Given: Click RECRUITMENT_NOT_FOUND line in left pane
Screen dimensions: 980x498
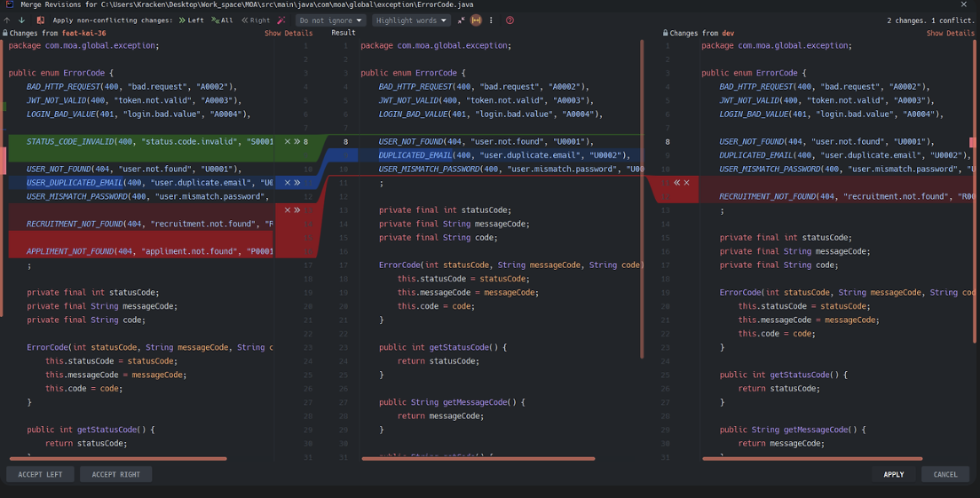Looking at the screenshot, I should coord(150,224).
